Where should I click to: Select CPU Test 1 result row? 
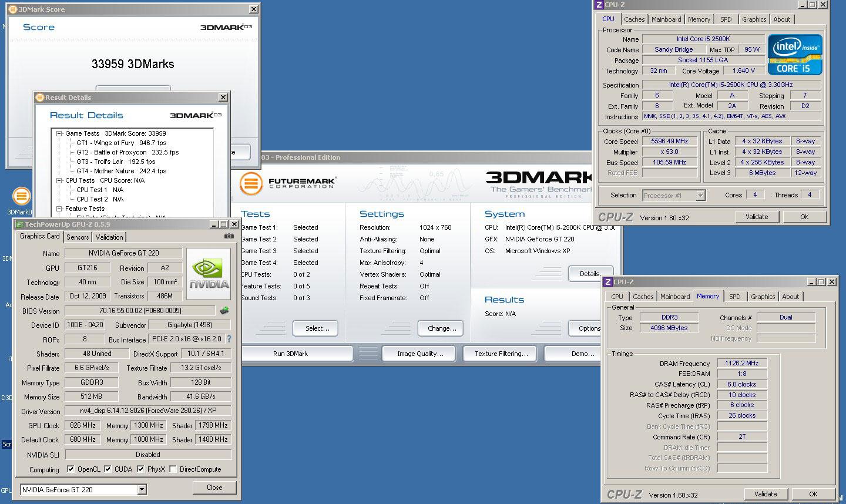point(100,190)
